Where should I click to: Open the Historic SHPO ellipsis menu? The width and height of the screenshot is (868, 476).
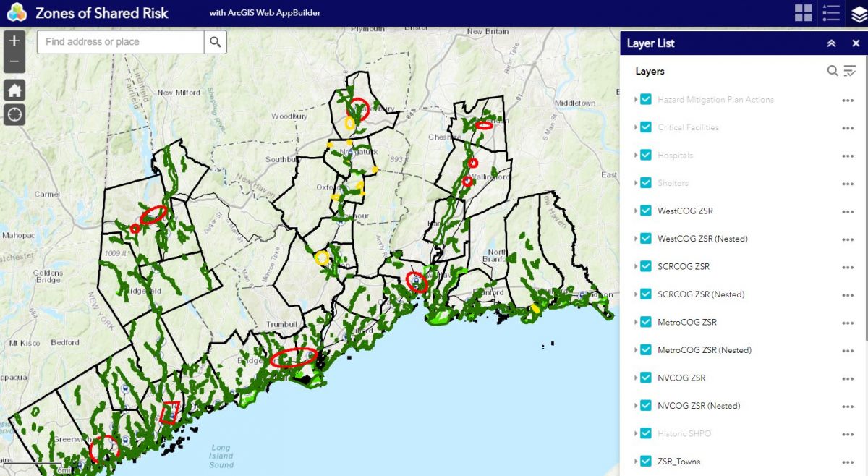tap(847, 433)
